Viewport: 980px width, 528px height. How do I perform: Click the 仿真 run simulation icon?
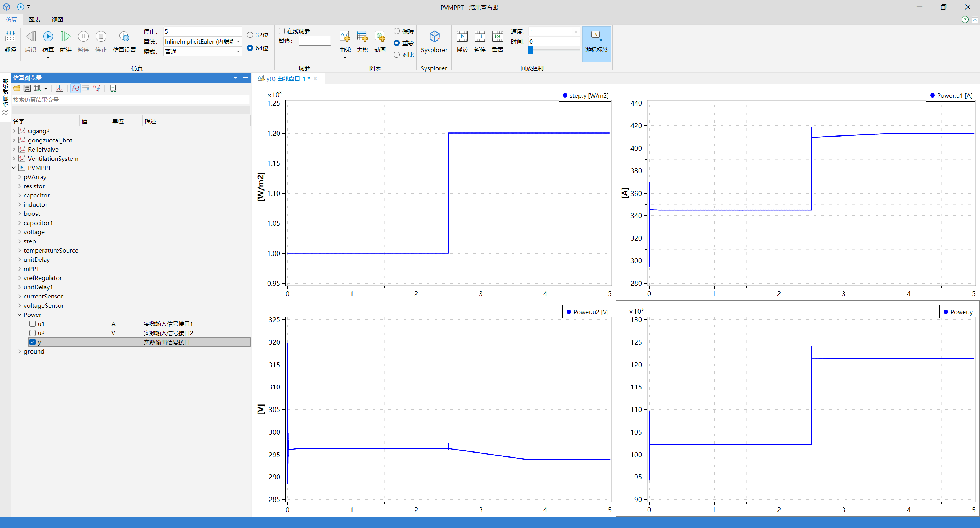click(x=48, y=37)
